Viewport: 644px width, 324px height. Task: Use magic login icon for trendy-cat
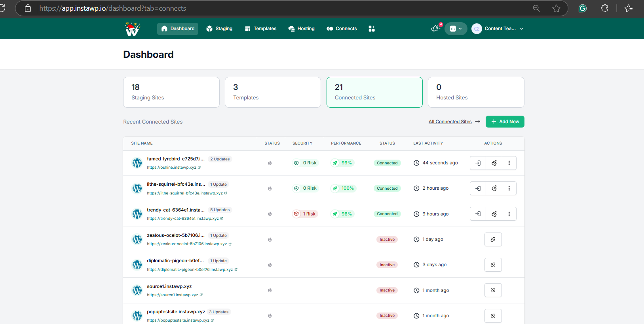pyautogui.click(x=478, y=214)
